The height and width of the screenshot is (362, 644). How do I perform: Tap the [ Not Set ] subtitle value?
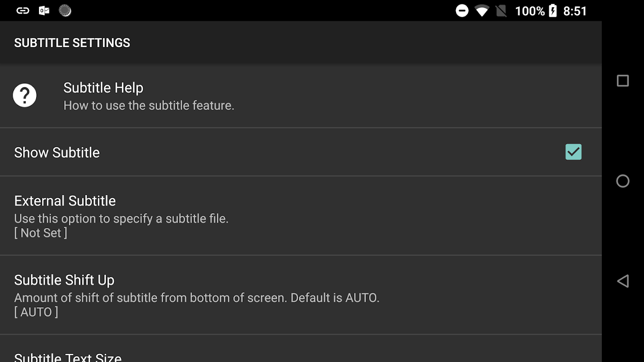41,233
